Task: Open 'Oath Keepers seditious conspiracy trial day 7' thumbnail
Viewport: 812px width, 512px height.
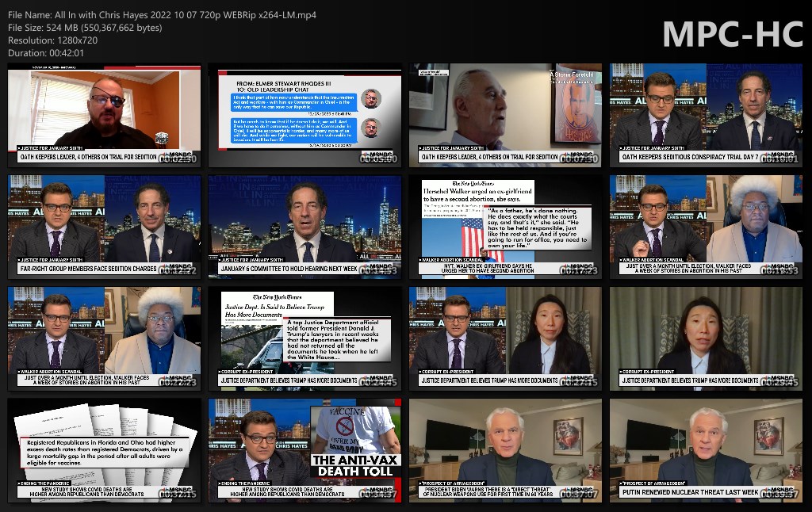Action: 706,116
